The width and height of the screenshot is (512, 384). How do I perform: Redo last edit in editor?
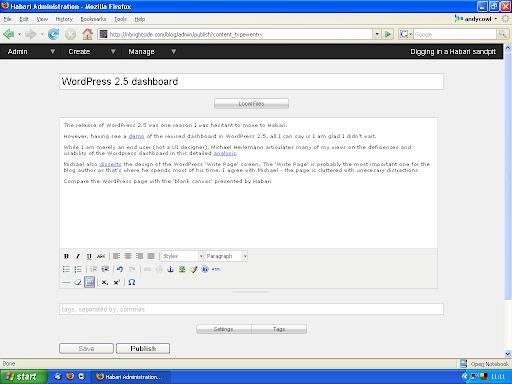[132, 269]
